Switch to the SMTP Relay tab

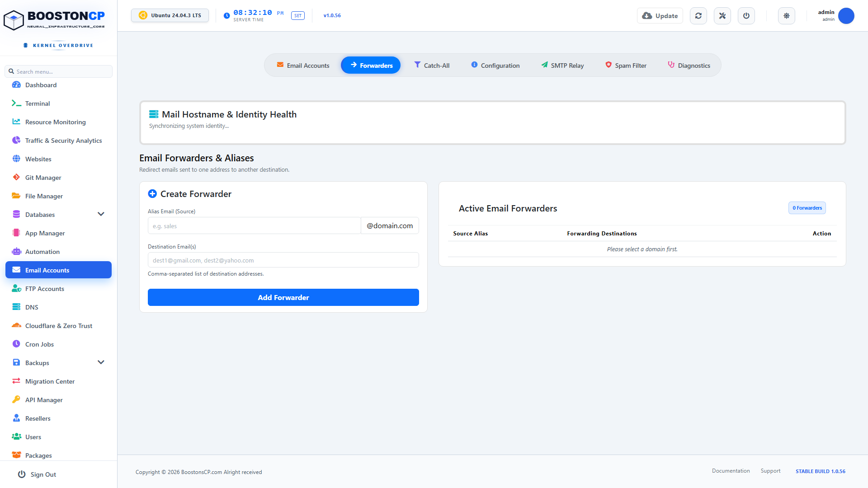pos(562,66)
